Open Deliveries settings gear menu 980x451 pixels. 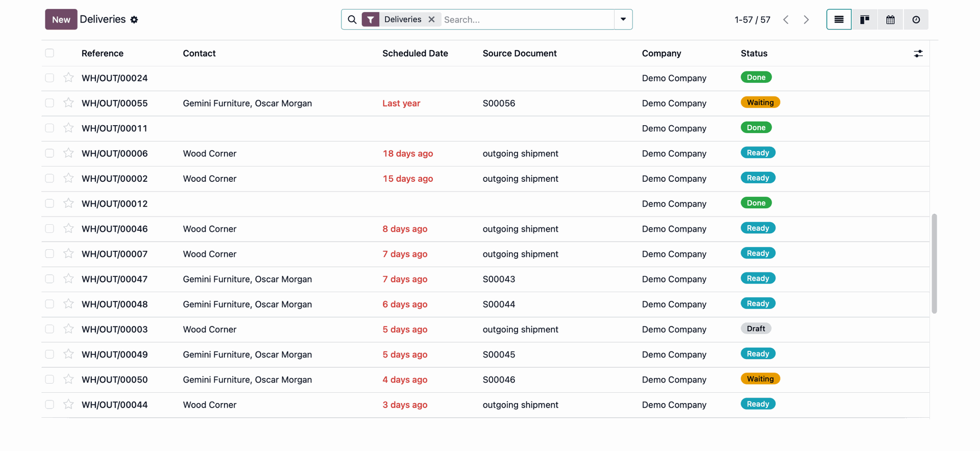[x=134, y=20]
